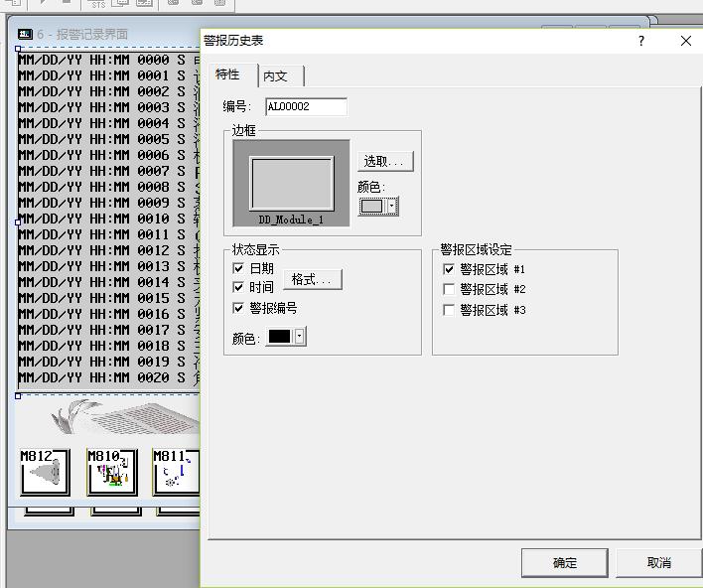This screenshot has height=588, width=703.
Task: Enable 警报区域 #2
Action: click(449, 289)
